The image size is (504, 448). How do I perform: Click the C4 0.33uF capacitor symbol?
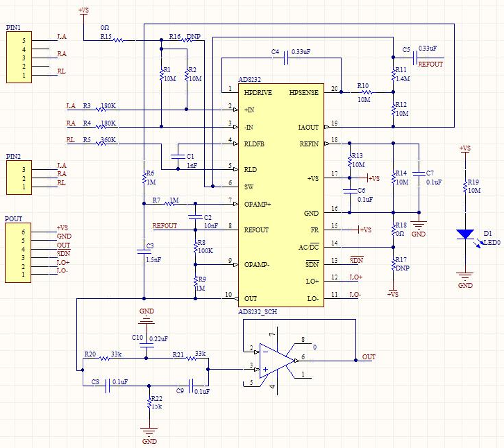[x=286, y=58]
